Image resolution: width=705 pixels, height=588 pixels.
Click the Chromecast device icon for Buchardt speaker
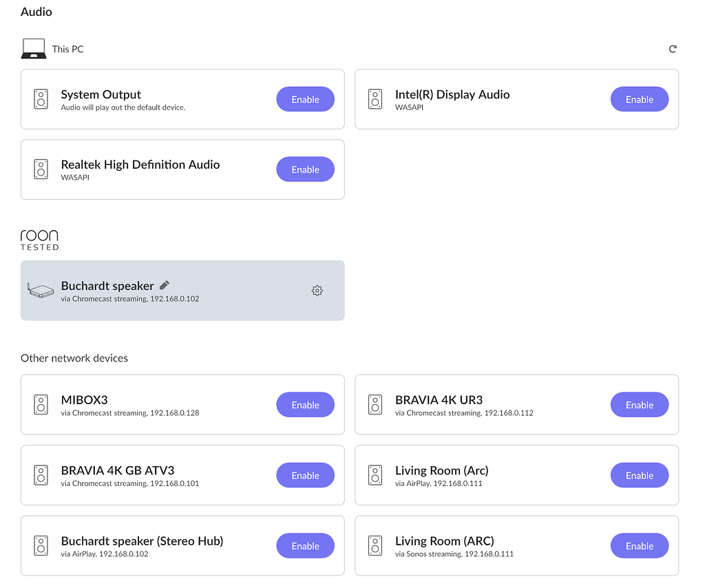tap(41, 290)
